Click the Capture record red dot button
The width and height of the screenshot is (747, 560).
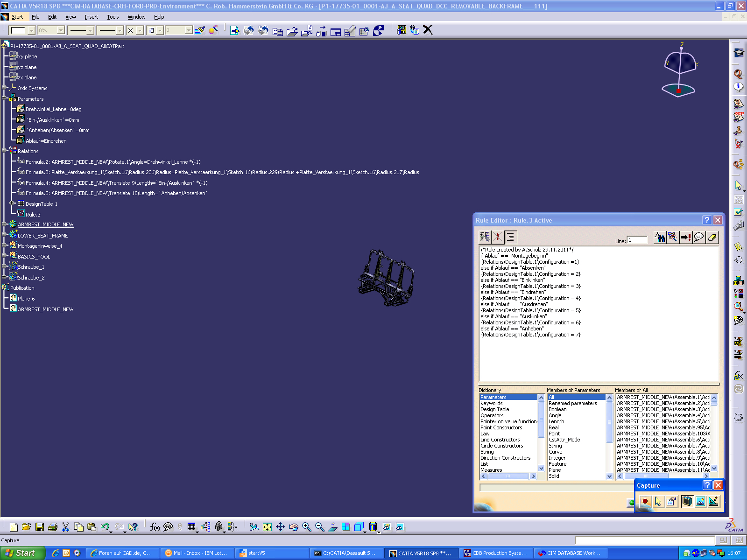point(645,502)
